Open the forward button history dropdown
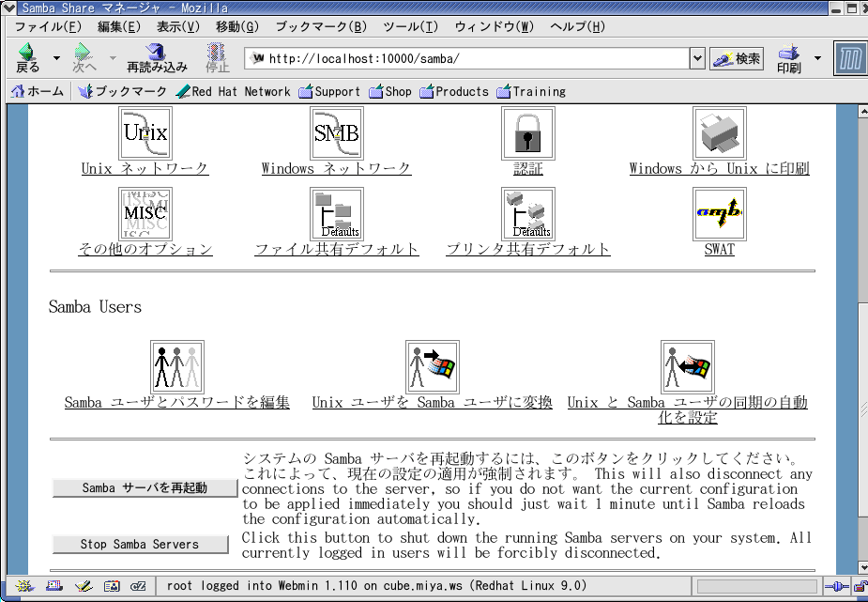 [x=113, y=57]
